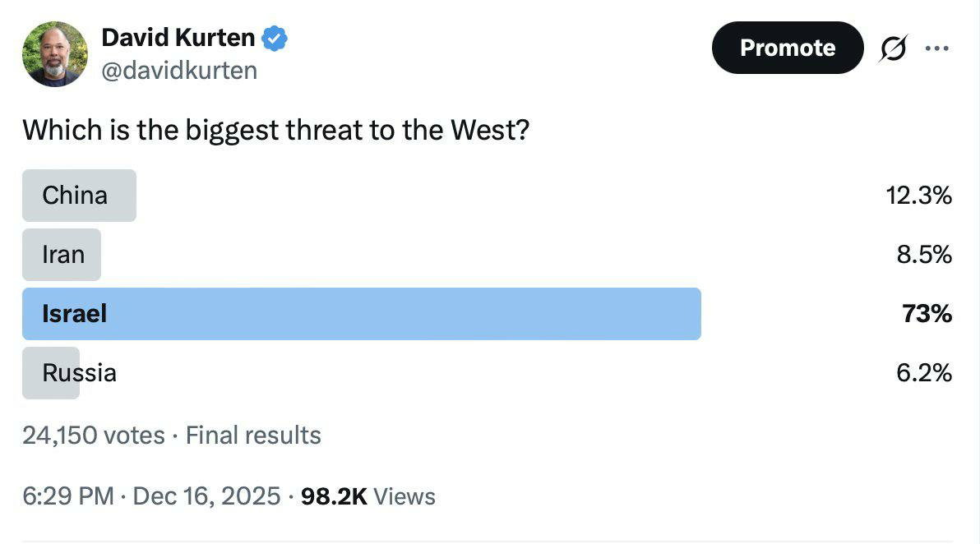This screenshot has height=544, width=980.
Task: Open the David Kurten display name link
Action: (x=178, y=37)
